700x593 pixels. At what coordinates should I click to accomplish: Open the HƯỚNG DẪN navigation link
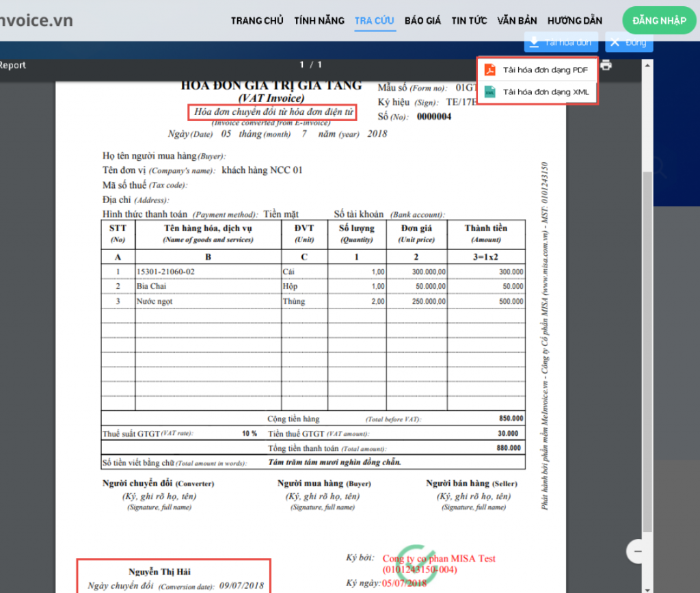click(575, 21)
